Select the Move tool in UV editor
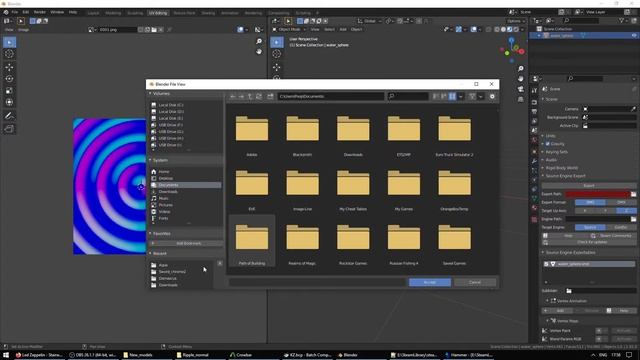The width and height of the screenshot is (640, 360). 9,67
